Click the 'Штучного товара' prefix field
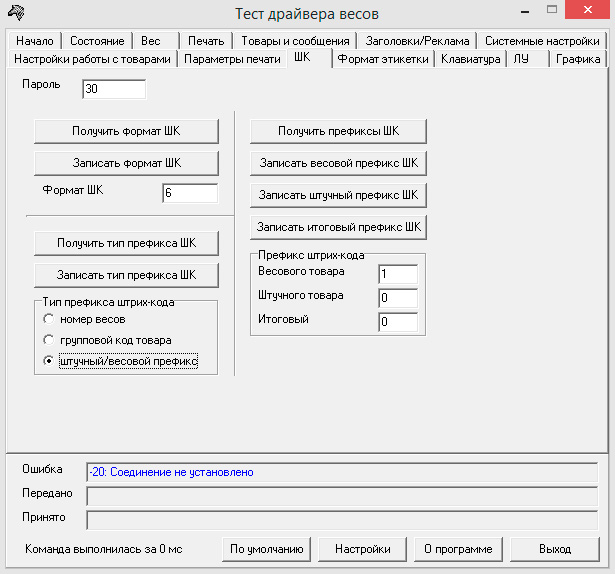Viewport: 615px width, 574px height. click(x=398, y=298)
